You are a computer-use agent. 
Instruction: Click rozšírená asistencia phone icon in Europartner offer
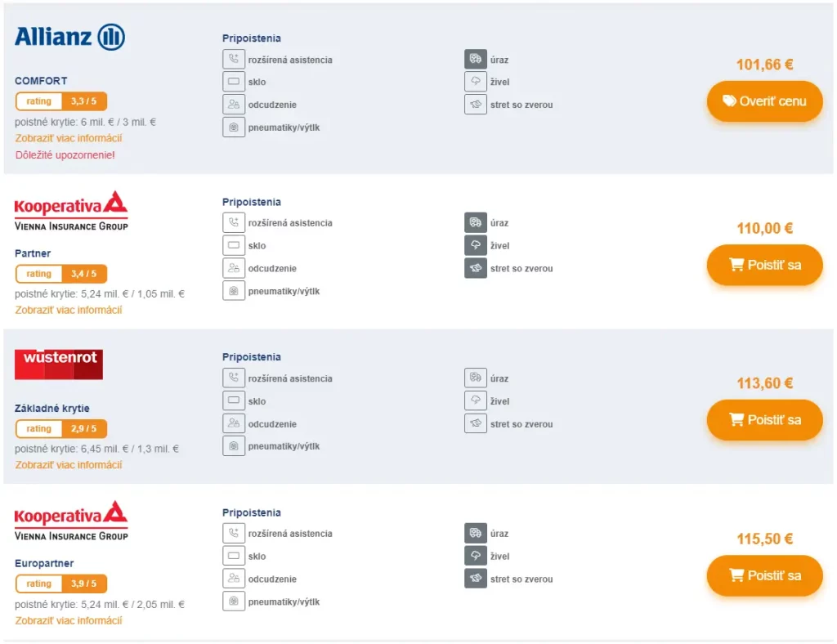[234, 533]
